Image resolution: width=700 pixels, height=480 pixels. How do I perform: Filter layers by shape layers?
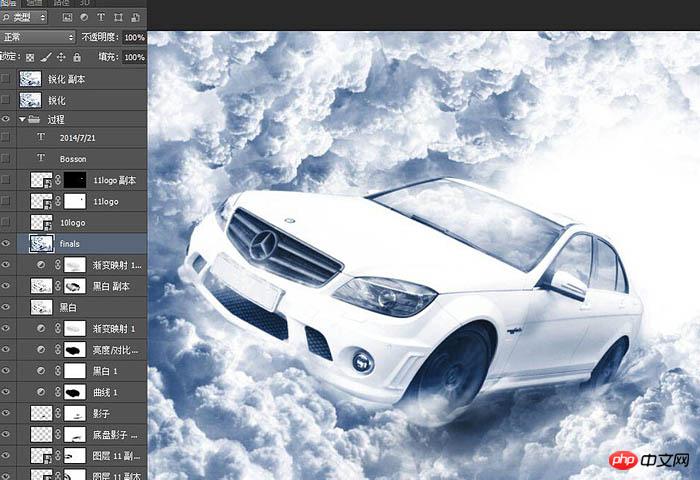(118, 17)
